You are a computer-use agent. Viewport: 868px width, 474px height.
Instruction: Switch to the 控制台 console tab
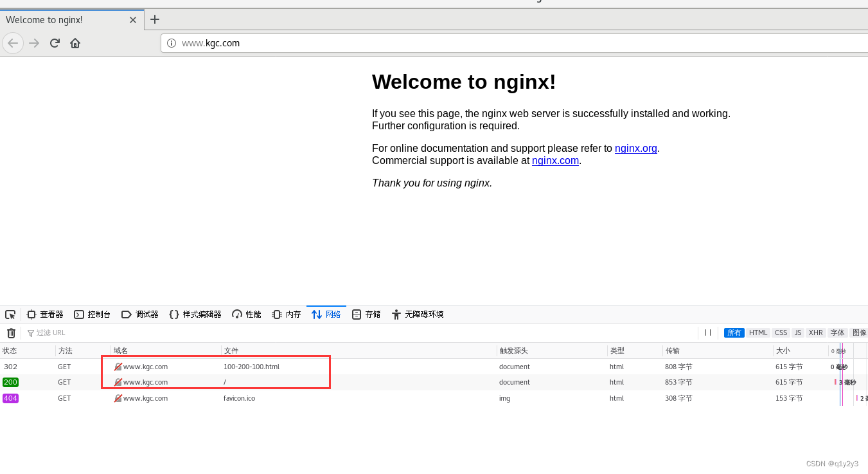click(x=93, y=314)
